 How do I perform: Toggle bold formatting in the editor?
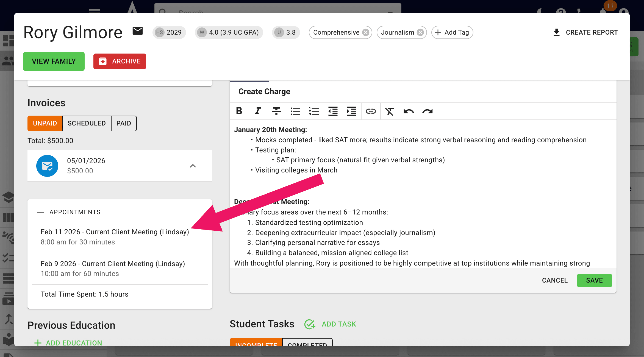239,111
